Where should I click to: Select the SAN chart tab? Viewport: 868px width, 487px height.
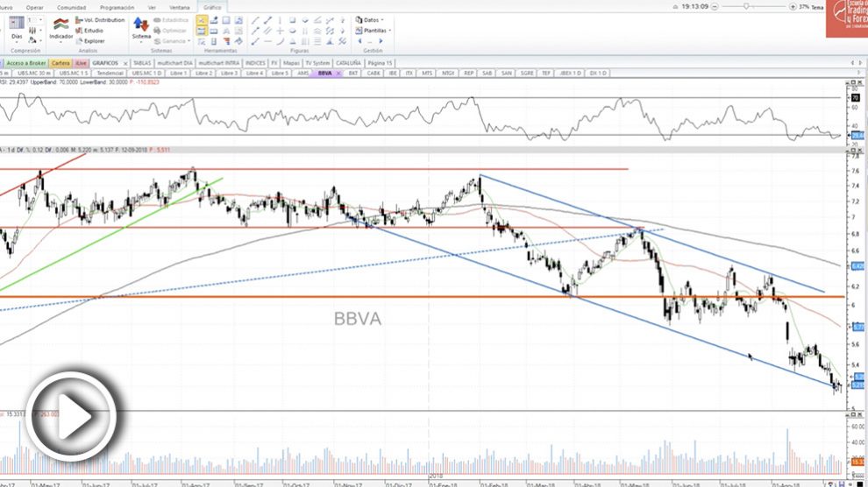coord(506,73)
